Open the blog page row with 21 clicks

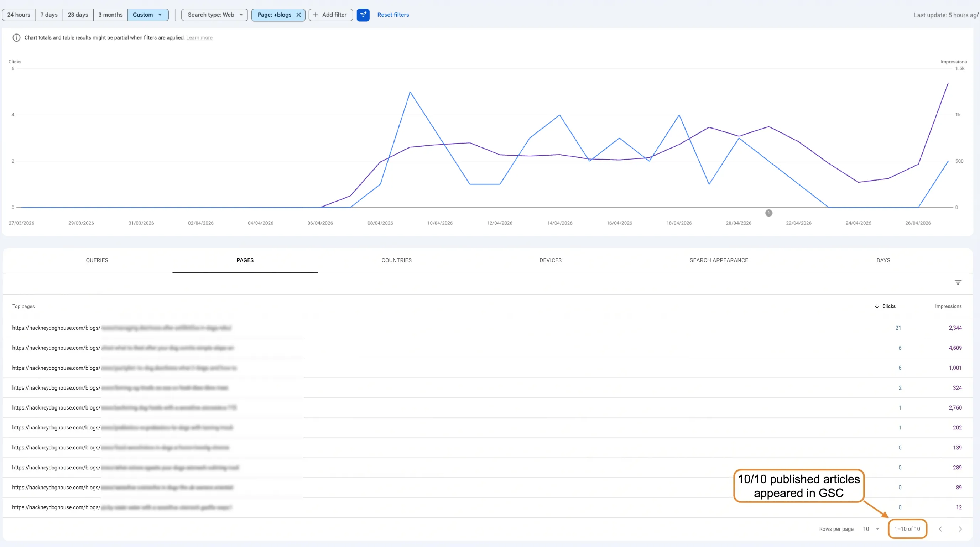pyautogui.click(x=488, y=328)
